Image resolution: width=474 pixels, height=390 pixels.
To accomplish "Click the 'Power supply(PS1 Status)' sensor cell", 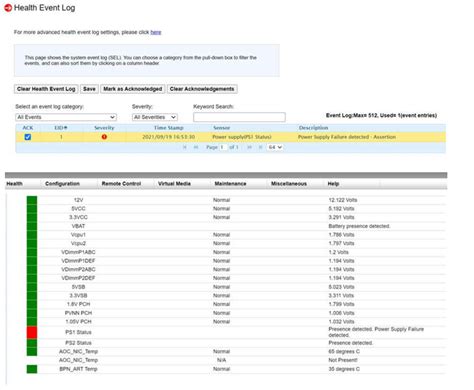I will coord(242,137).
